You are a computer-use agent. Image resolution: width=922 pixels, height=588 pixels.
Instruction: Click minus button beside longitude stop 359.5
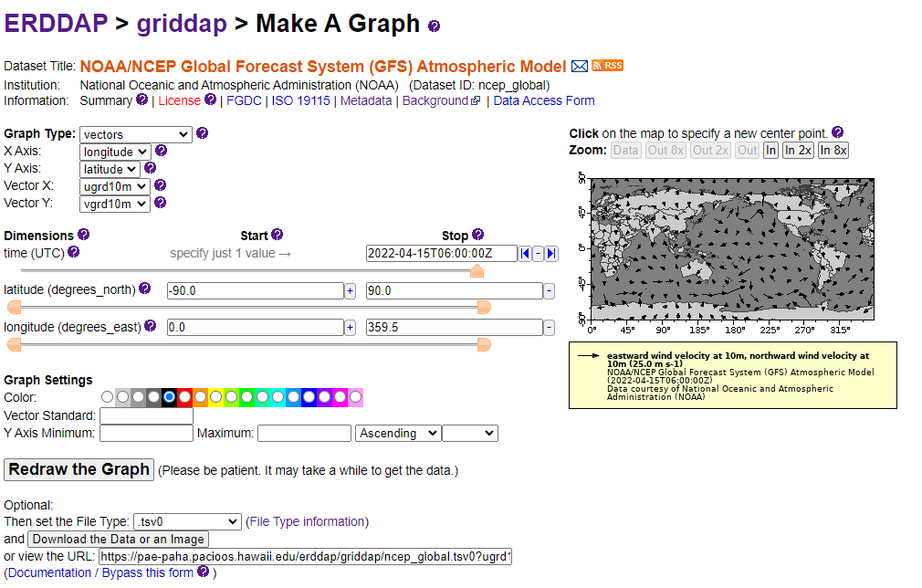[x=550, y=328]
